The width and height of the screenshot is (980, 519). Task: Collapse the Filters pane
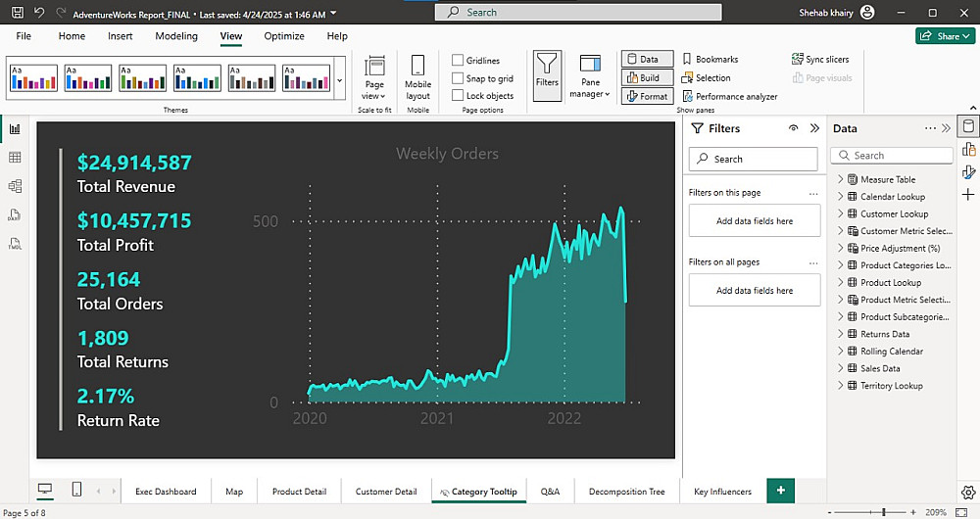tap(814, 128)
